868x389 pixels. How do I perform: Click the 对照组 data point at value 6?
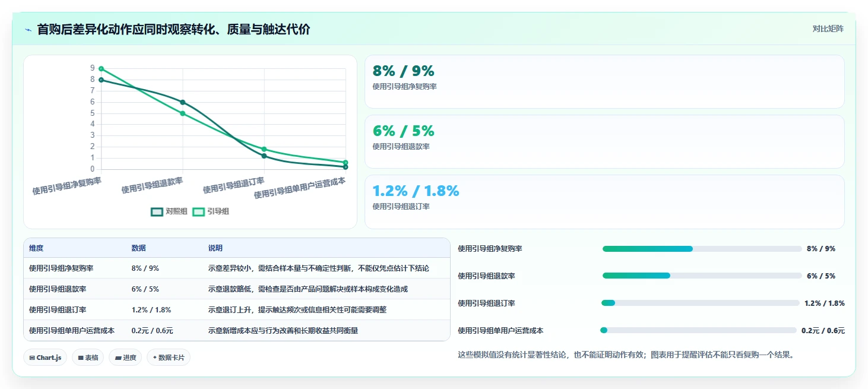click(x=183, y=102)
